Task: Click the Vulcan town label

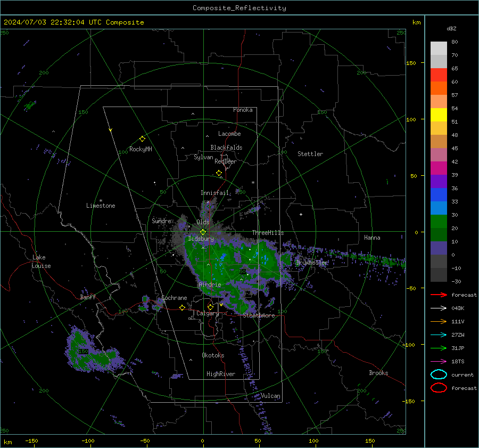Action: (x=270, y=396)
